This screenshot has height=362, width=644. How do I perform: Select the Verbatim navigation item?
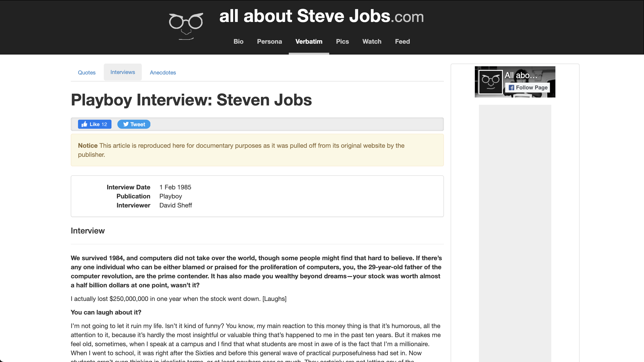click(x=309, y=42)
